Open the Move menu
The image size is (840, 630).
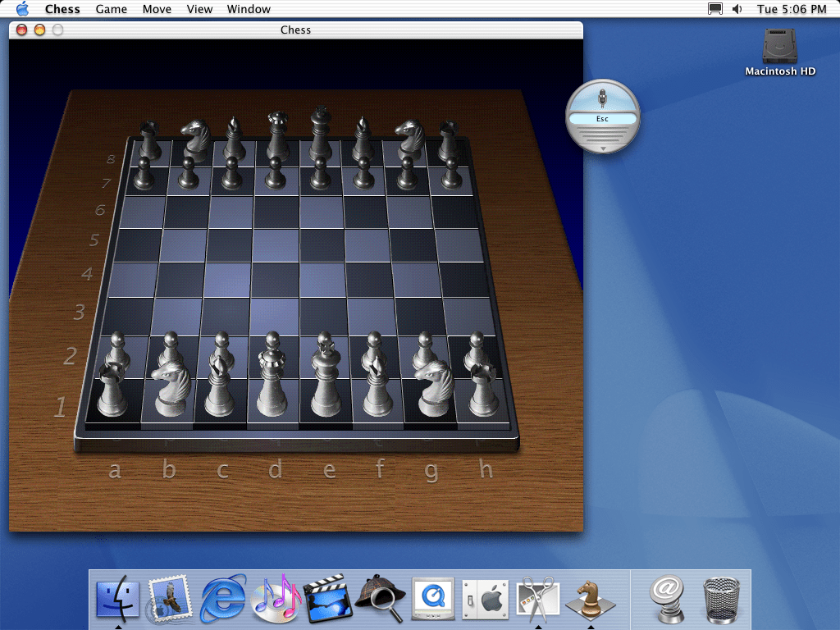(157, 9)
